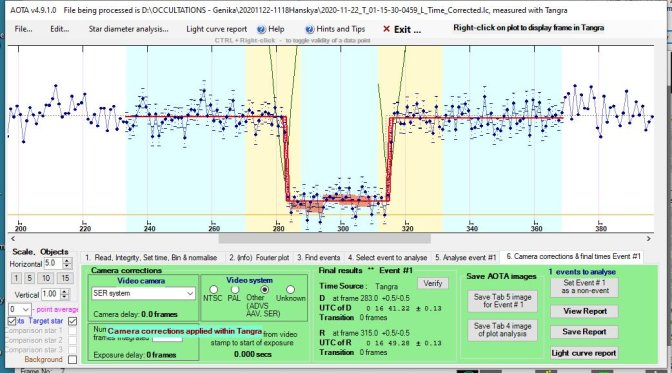Click the '0.000 secs' value
The image size is (672, 373).
pos(253,354)
